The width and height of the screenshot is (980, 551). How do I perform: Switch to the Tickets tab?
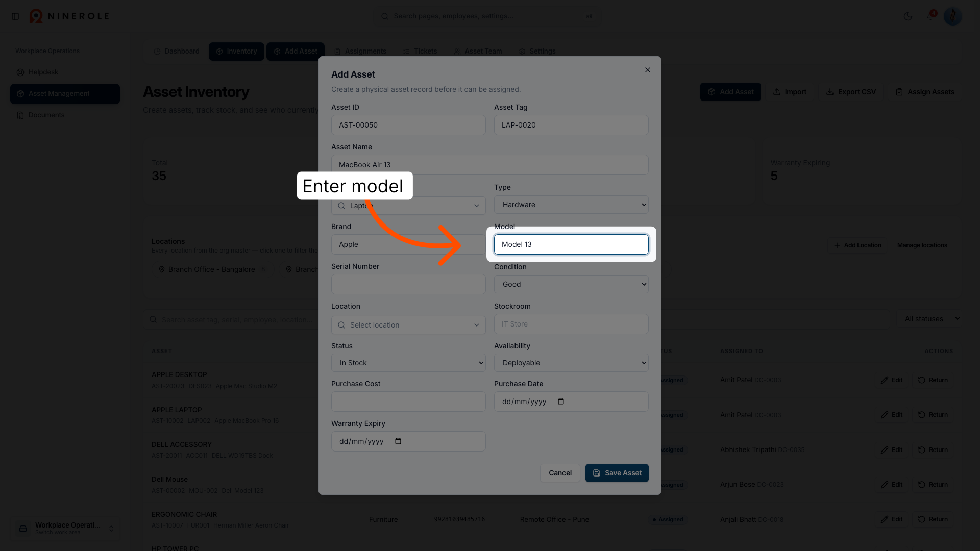[420, 52]
